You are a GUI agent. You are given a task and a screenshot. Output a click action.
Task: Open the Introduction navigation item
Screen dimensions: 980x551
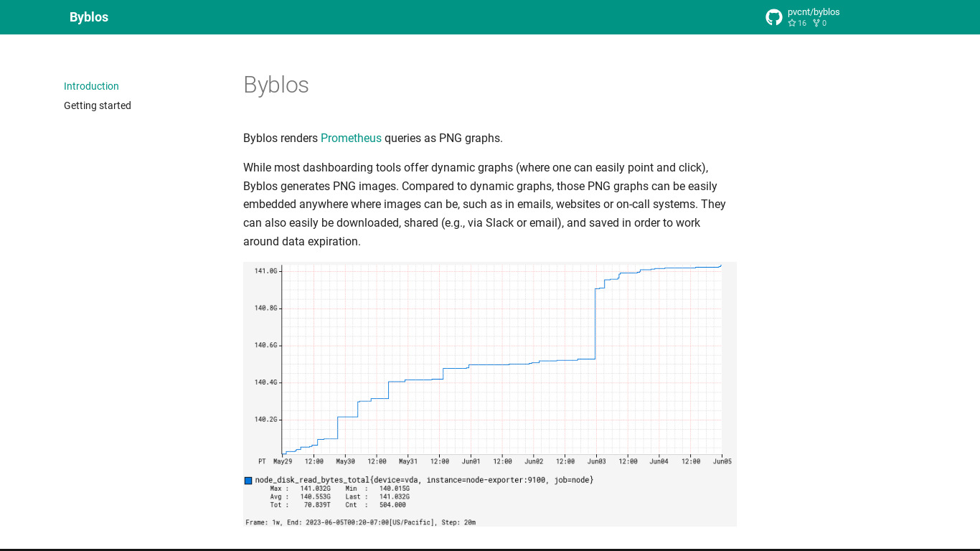[x=91, y=86]
